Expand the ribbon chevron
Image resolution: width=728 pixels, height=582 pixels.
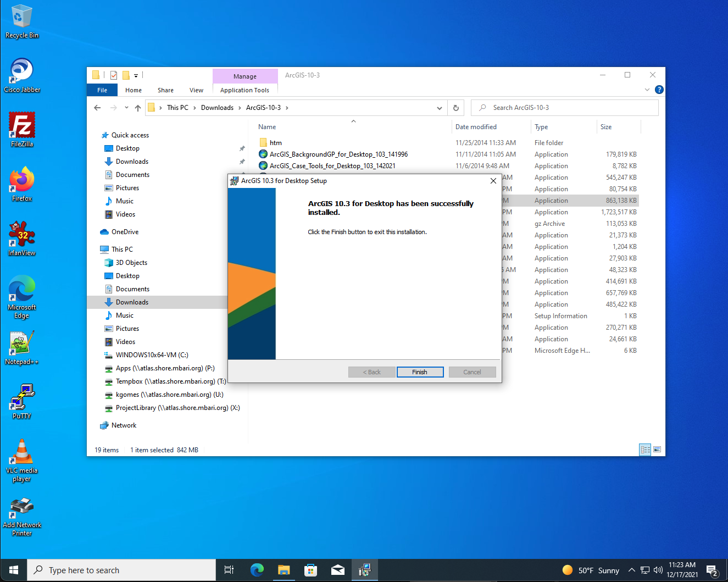(647, 90)
